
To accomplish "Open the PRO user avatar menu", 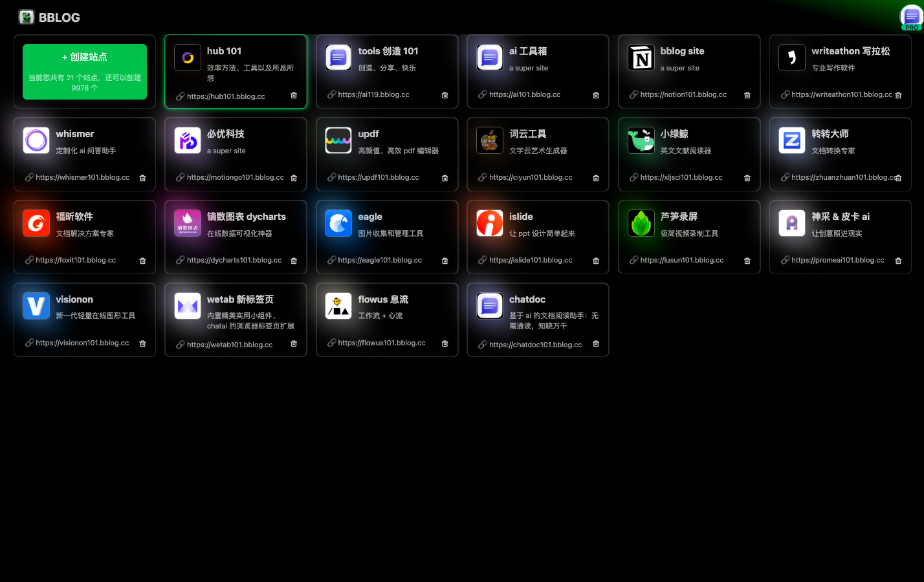I will coord(911,17).
